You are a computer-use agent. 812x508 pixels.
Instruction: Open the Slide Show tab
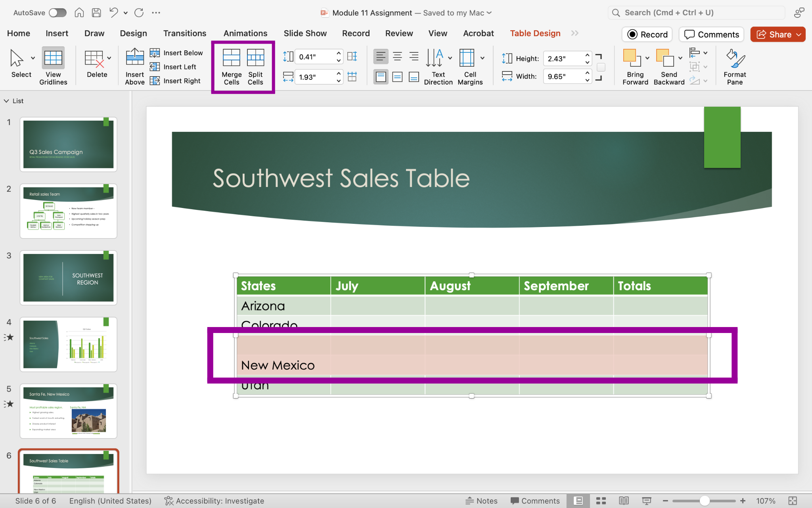click(x=305, y=33)
